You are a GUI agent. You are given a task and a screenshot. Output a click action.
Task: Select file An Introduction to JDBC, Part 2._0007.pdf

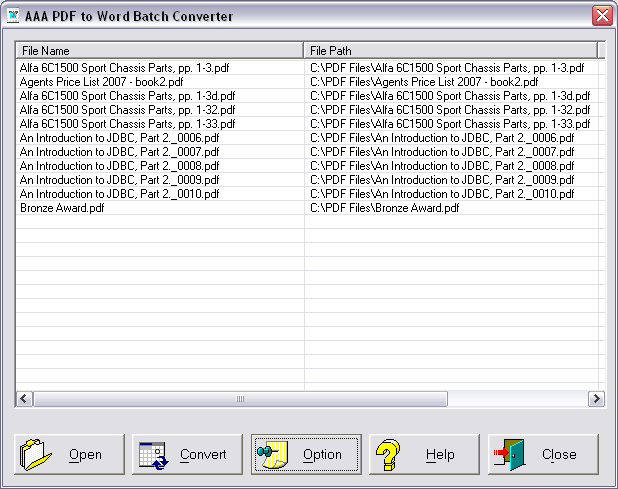(x=119, y=152)
